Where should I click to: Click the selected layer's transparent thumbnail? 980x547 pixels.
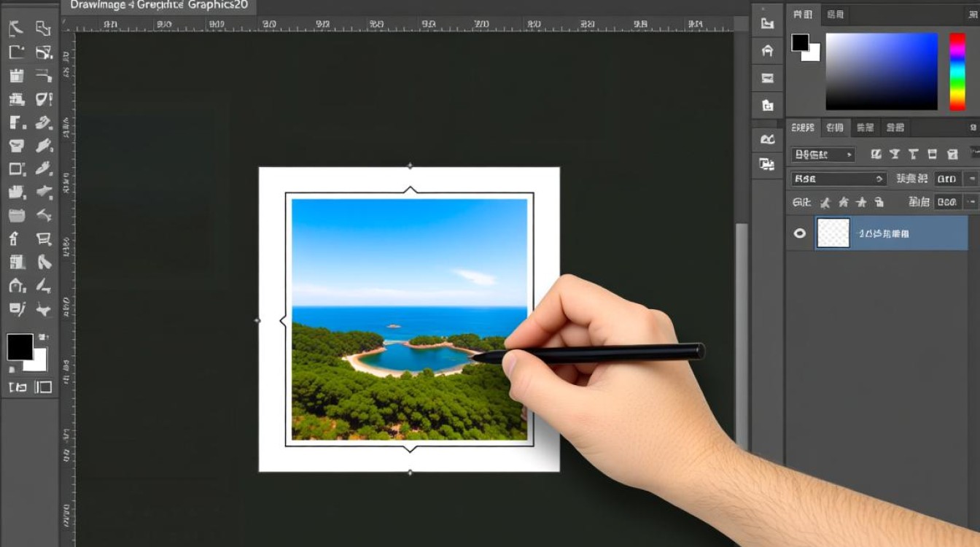pyautogui.click(x=832, y=233)
